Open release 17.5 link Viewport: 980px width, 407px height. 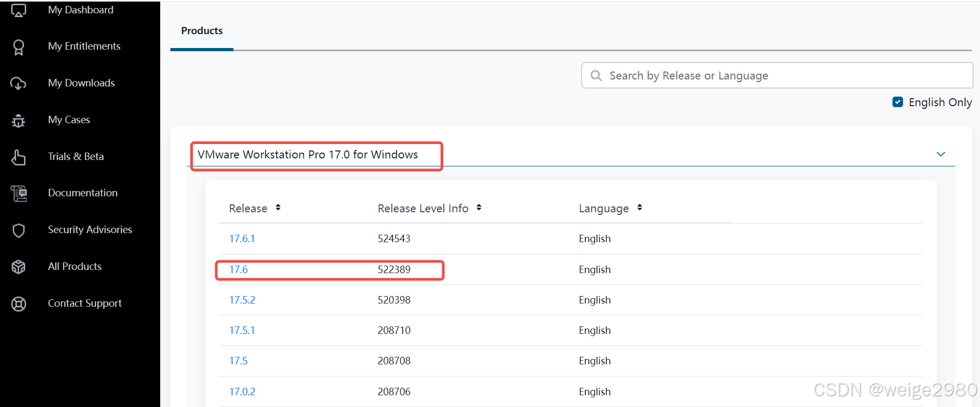[238, 361]
